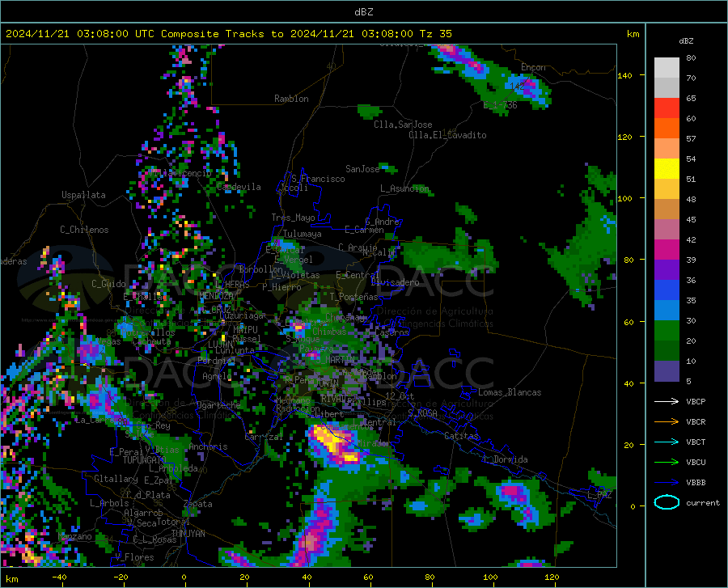Click the white 80 dBZ legend swatch
Viewport: 728px width, 588px height.
(667, 67)
